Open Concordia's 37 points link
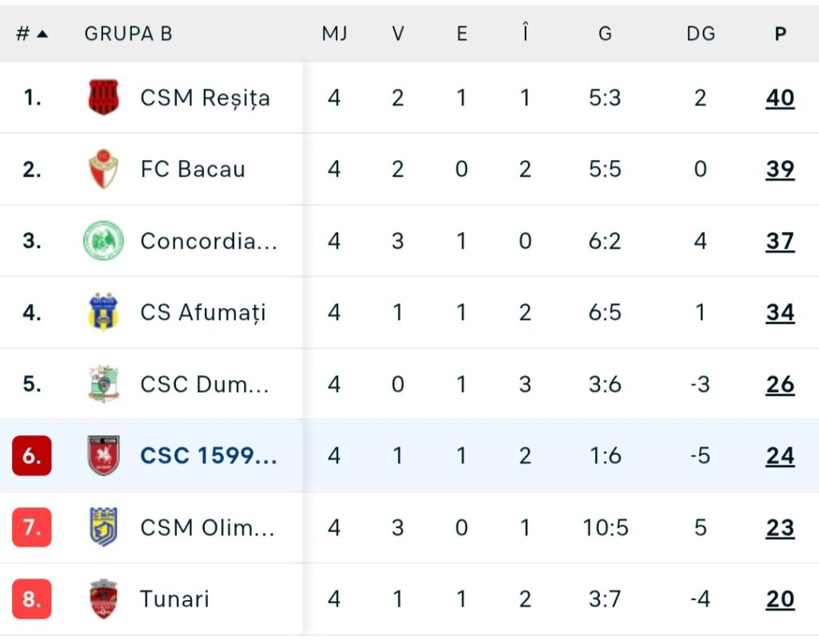Screen dimensions: 819x644 780,241
